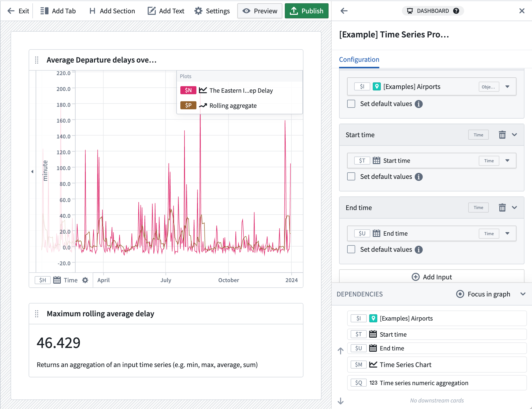Switch to the Configuration tab
Viewport: 532px width, 409px height.
[x=359, y=59]
